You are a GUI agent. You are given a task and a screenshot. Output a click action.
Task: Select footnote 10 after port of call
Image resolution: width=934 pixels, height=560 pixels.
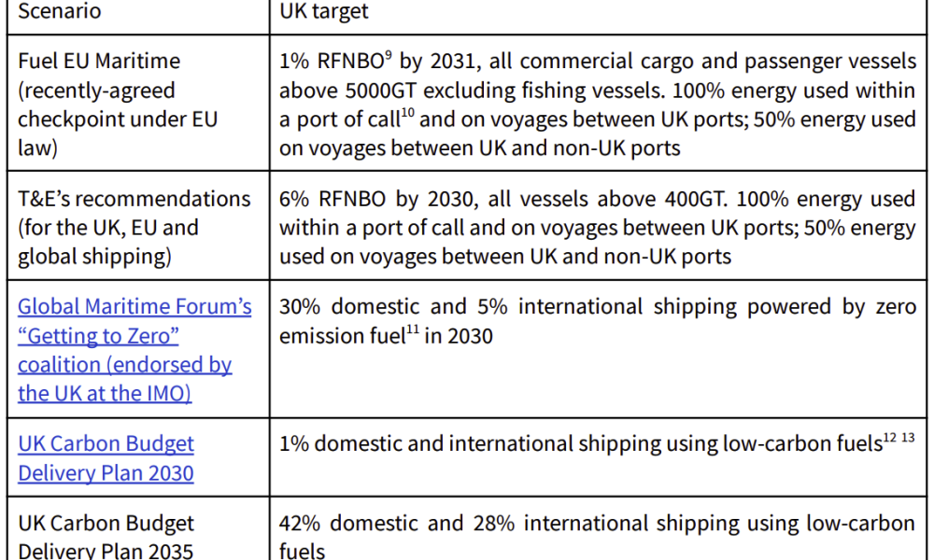[407, 113]
